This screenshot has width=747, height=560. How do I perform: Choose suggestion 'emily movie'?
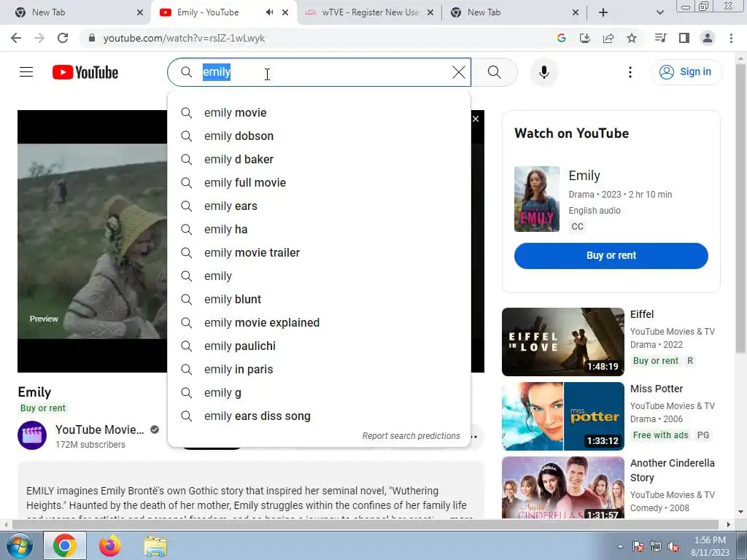319,113
